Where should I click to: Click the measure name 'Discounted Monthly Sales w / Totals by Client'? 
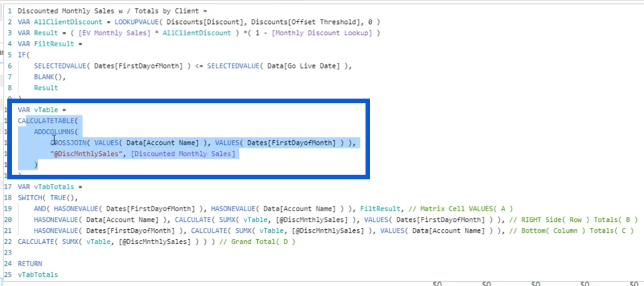pyautogui.click(x=108, y=11)
